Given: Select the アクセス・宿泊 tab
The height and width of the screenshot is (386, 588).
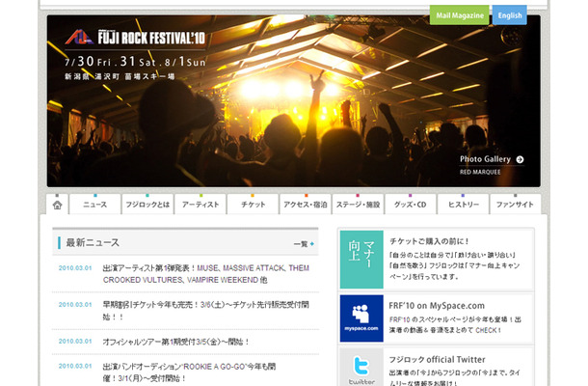Looking at the screenshot, I should pos(306,205).
